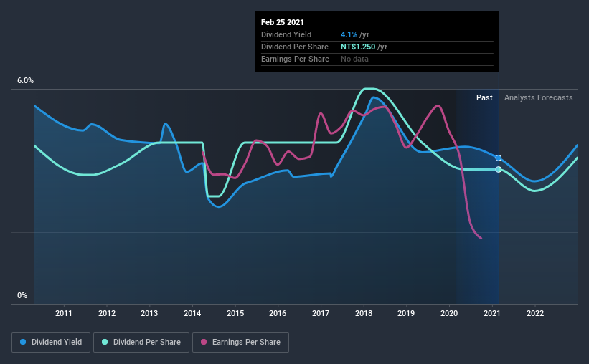Click the 4.1% dividend yield value
Screen dimensions: 589x364
(x=349, y=34)
